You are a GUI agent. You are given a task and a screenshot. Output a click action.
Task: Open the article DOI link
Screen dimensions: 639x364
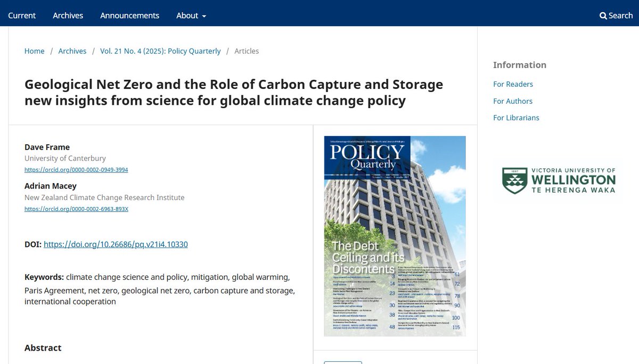116,244
